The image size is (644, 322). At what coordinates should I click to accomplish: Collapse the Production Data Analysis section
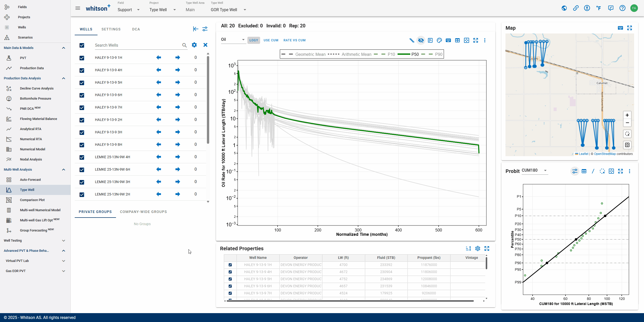(x=64, y=78)
